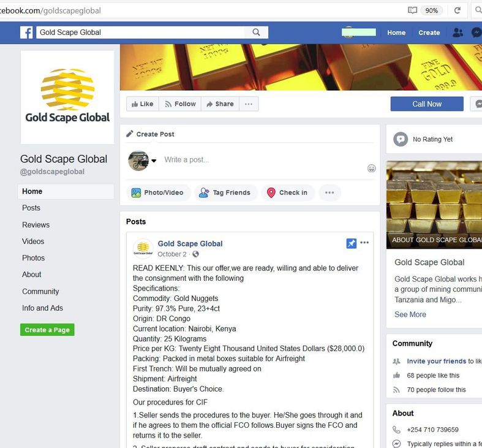The height and width of the screenshot is (448, 482).
Task: Click the Tag Friends button
Action: pos(225,192)
